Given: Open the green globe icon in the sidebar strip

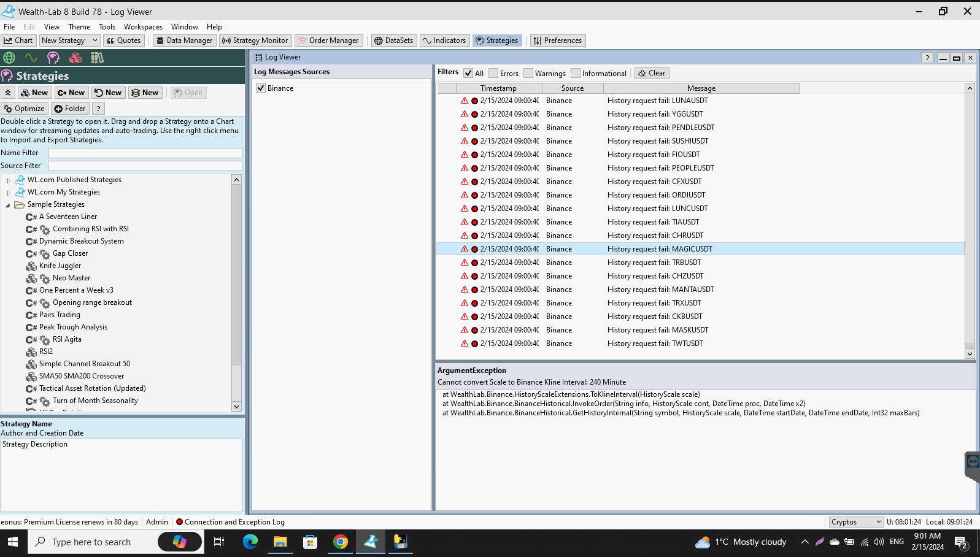Looking at the screenshot, I should click(9, 58).
